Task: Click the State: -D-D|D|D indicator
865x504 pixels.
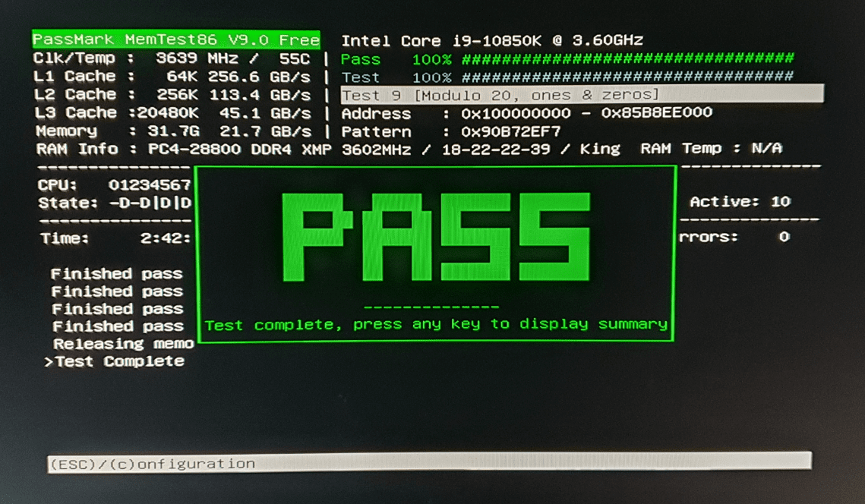Action: [x=115, y=203]
